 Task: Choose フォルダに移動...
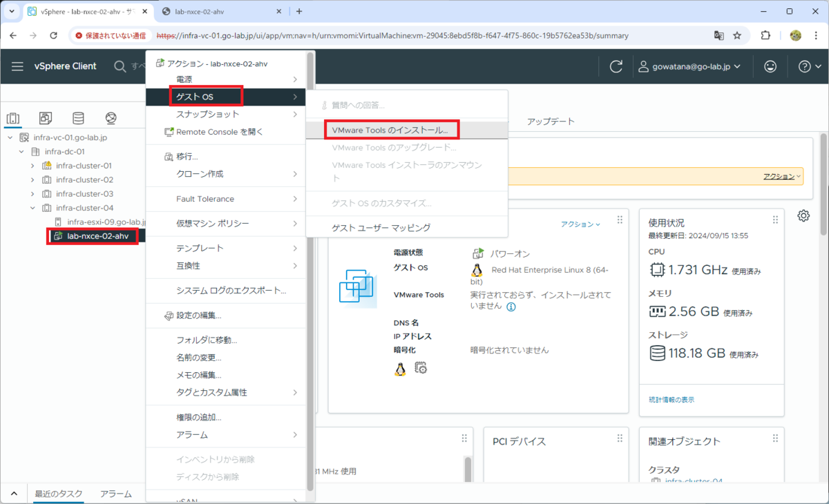point(226,340)
